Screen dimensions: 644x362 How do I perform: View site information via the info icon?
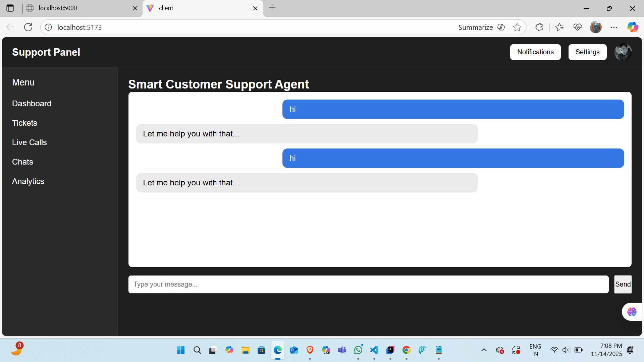click(x=48, y=27)
